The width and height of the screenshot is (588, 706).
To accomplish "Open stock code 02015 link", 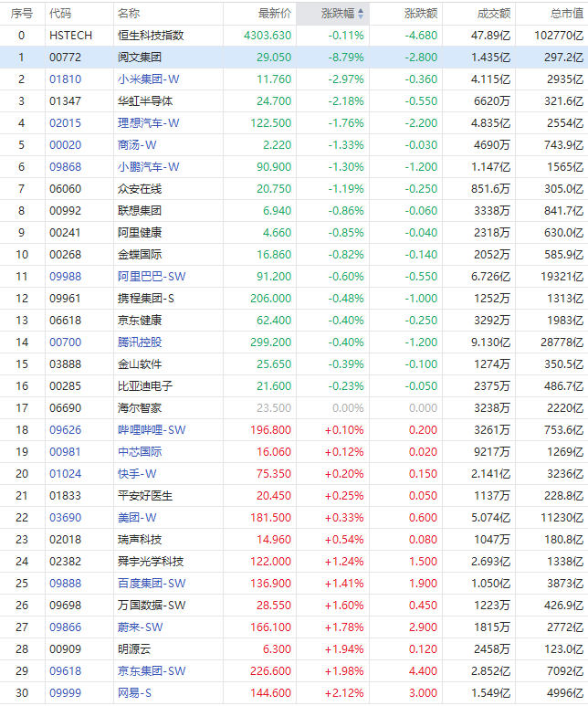I will (x=66, y=123).
